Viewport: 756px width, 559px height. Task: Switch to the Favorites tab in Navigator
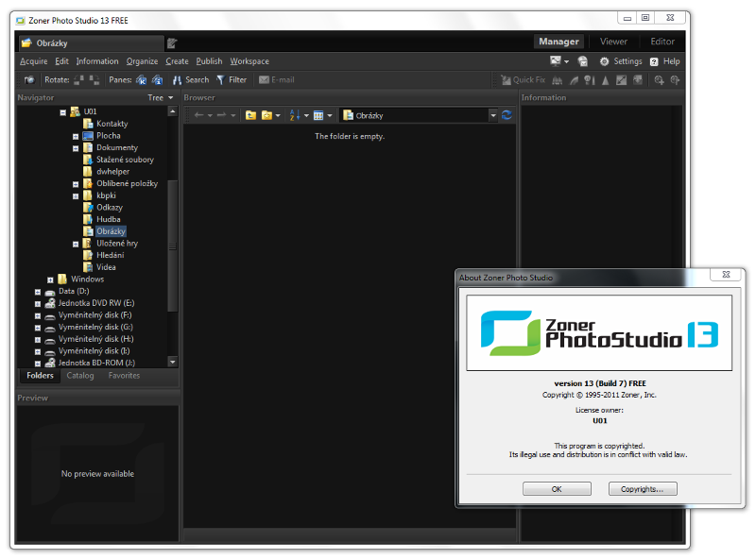coord(124,376)
